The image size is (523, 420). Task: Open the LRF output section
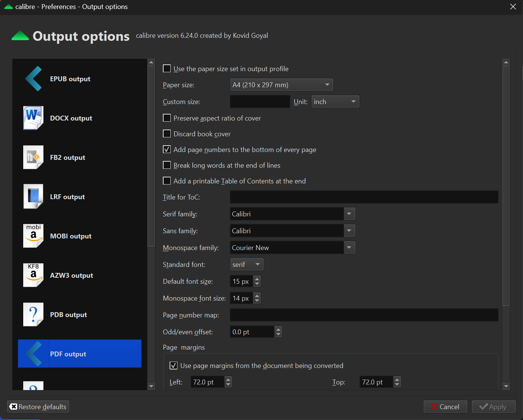coord(80,197)
